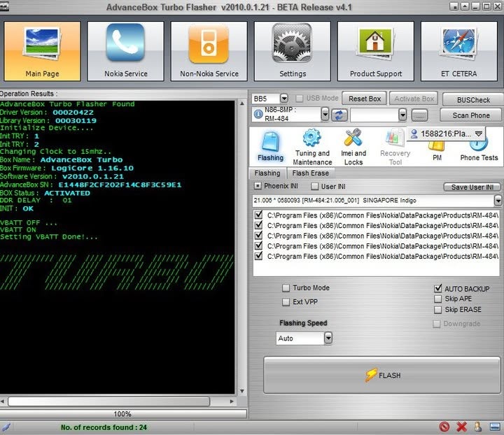
Task: Click the log scroll up arrow
Action: pyautogui.click(x=241, y=104)
